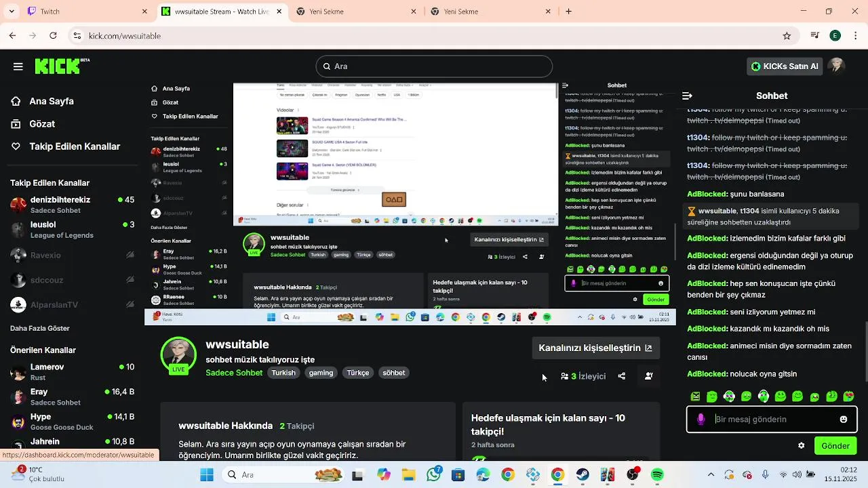868x488 pixels.
Task: Open Eray recommended channel
Action: (x=72, y=397)
